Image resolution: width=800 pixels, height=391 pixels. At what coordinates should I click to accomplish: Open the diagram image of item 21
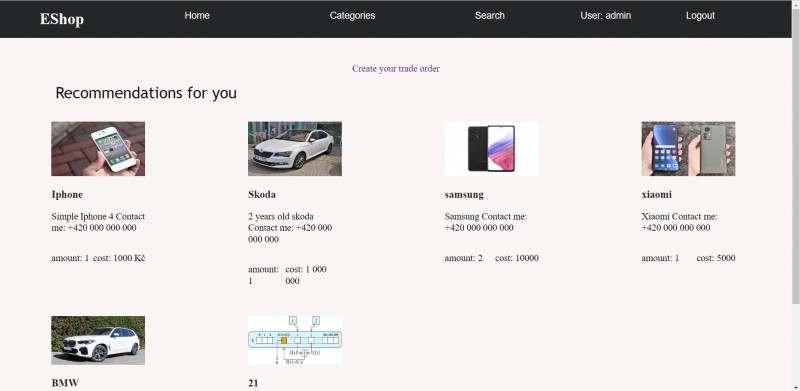pyautogui.click(x=295, y=340)
